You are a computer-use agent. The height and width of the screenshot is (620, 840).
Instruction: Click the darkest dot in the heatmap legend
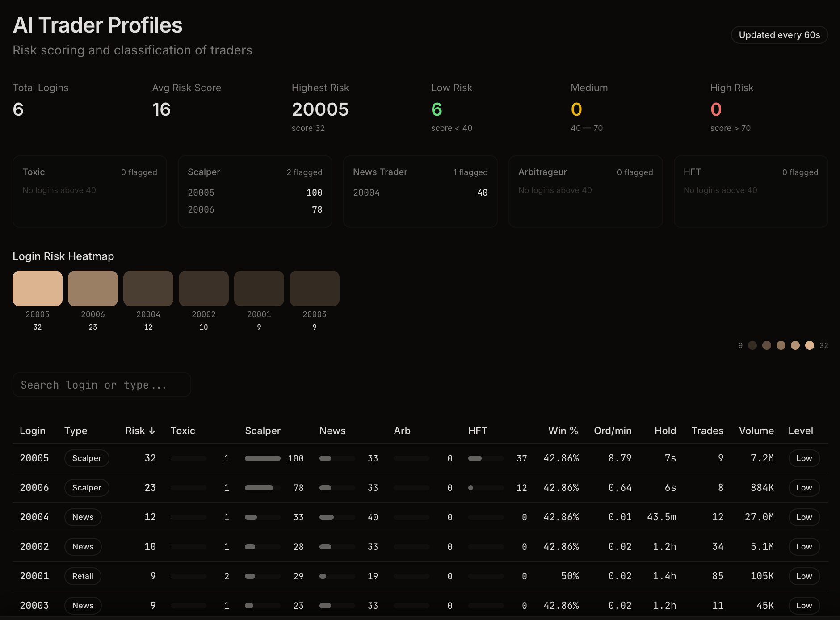tap(752, 345)
